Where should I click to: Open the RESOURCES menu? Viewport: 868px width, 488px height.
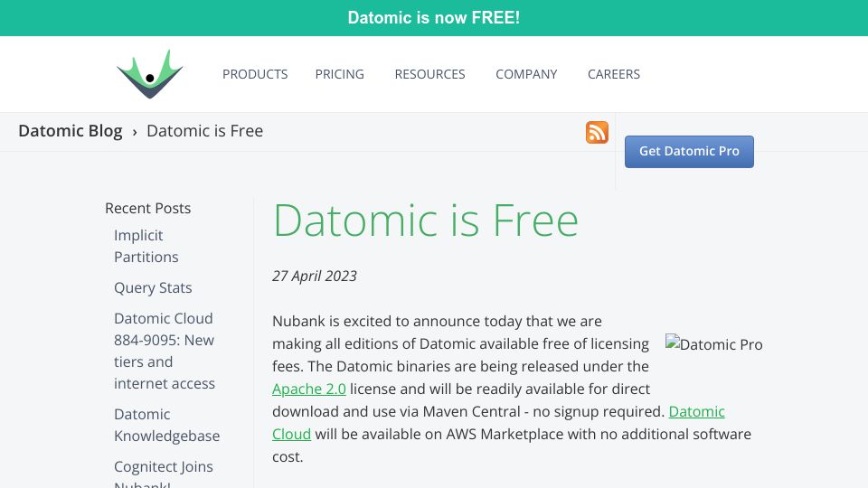point(429,74)
